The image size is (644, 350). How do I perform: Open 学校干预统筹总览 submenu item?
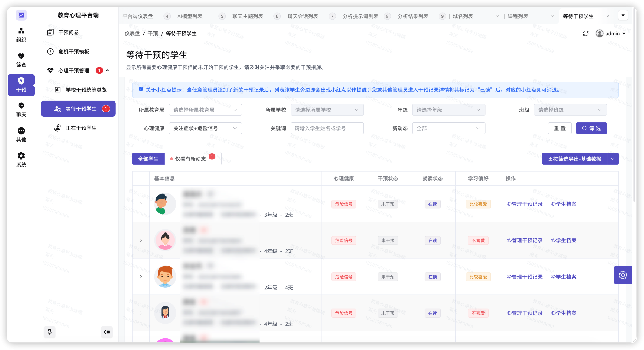pos(78,90)
